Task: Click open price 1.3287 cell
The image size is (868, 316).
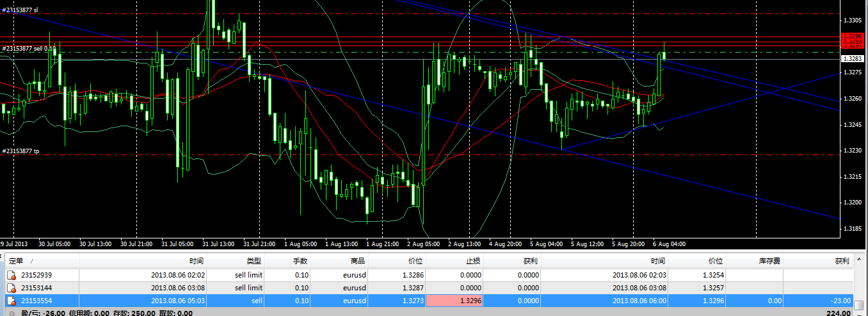Action: click(x=398, y=288)
